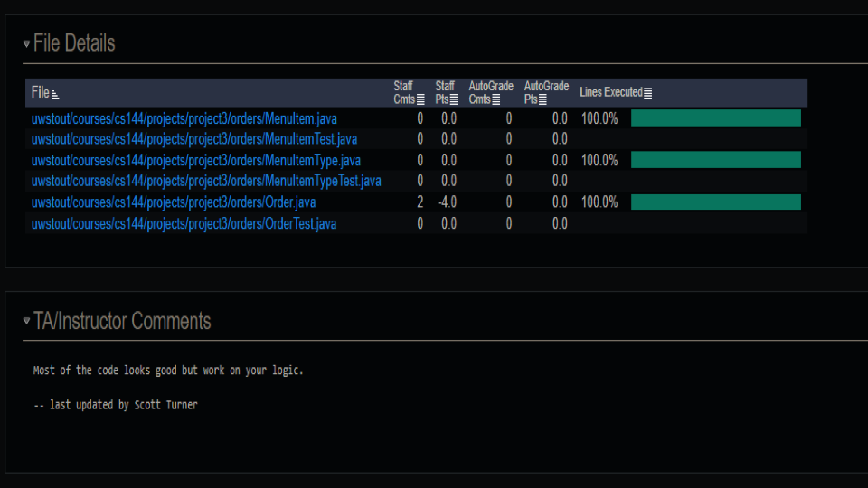
Task: Open the MenuItemType.java file link
Action: (x=196, y=161)
